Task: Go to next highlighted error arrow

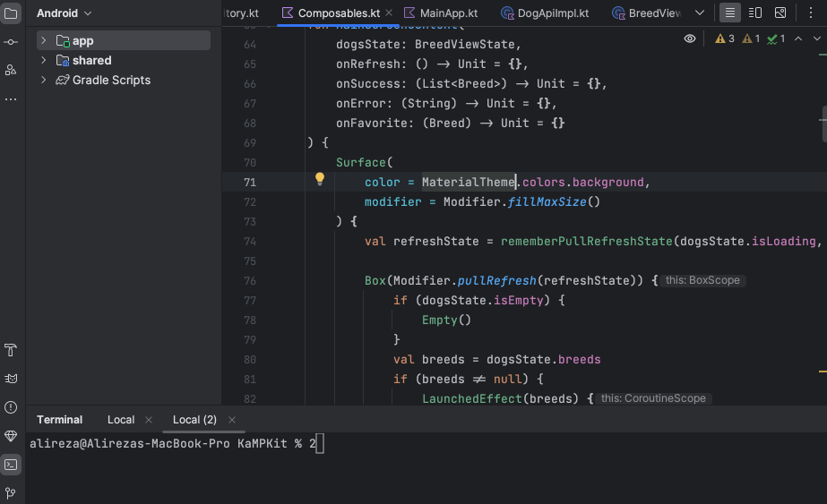Action: pyautogui.click(x=817, y=38)
